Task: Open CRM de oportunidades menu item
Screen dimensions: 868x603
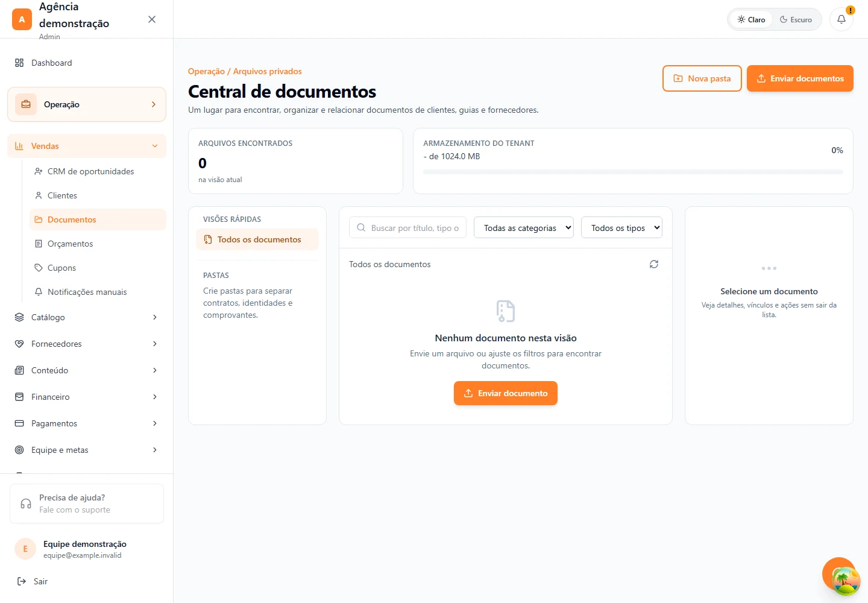Action: 98,171
